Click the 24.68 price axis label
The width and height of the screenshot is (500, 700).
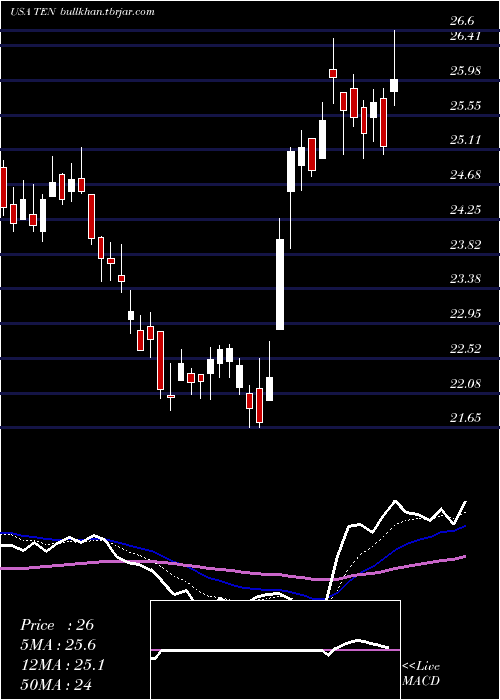pos(466,175)
